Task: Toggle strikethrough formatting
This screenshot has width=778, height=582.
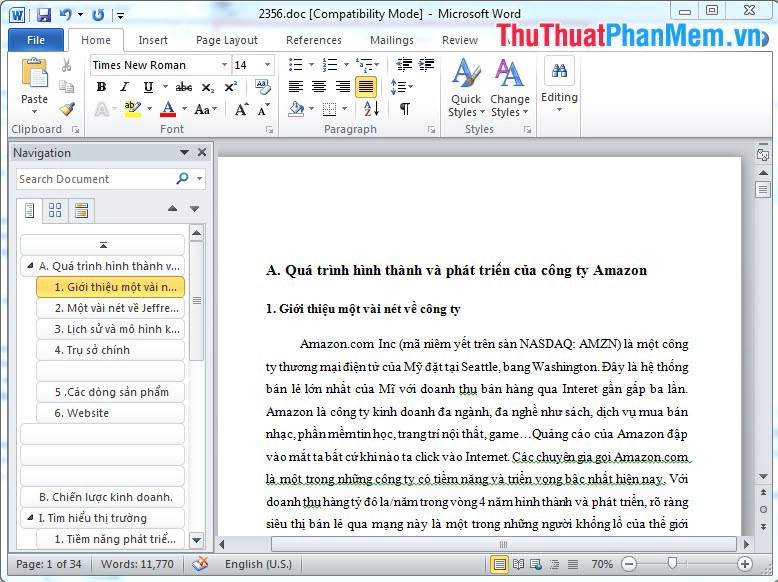Action: [184, 87]
